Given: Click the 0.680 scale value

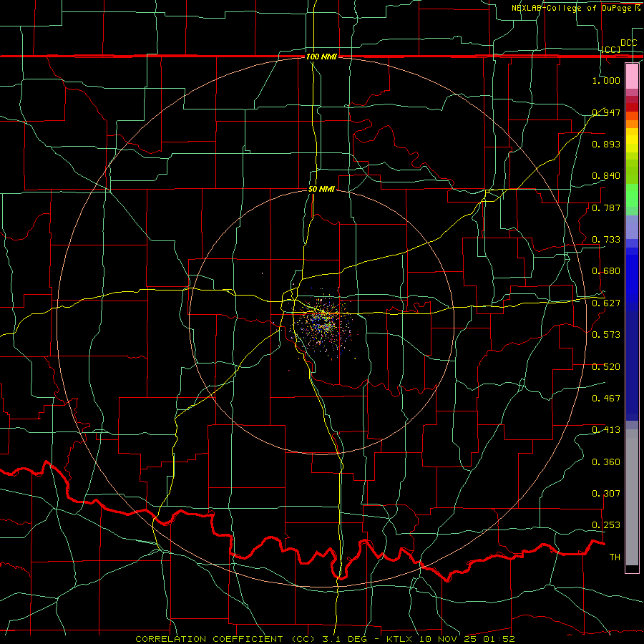Looking at the screenshot, I should click(606, 271).
